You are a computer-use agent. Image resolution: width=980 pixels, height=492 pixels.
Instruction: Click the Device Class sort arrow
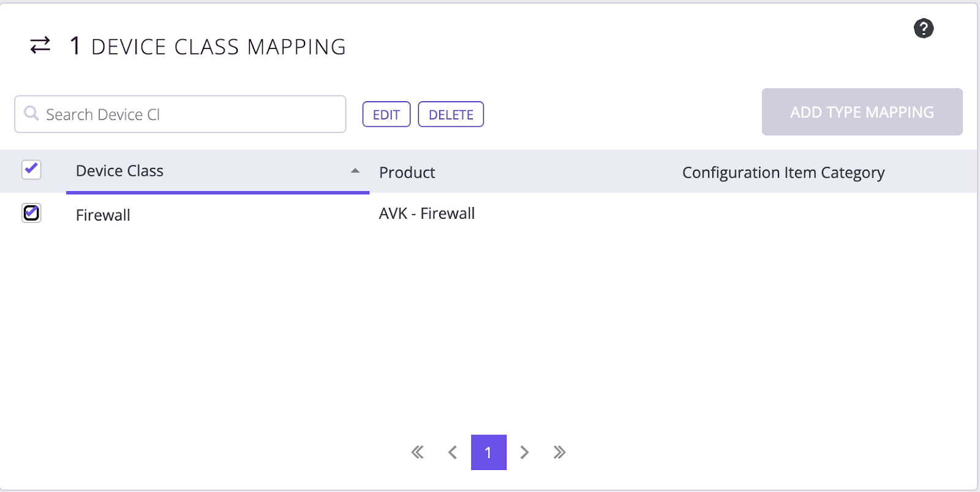[355, 171]
